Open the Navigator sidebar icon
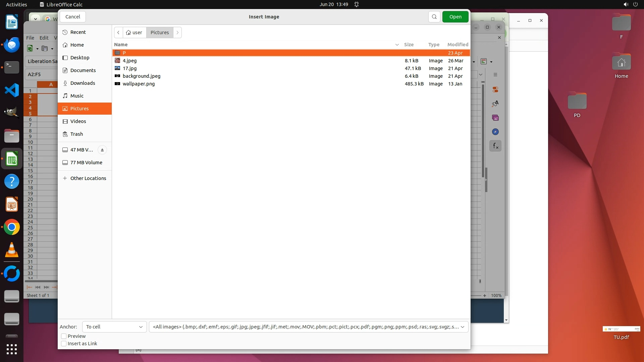The width and height of the screenshot is (644, 362). (495, 132)
